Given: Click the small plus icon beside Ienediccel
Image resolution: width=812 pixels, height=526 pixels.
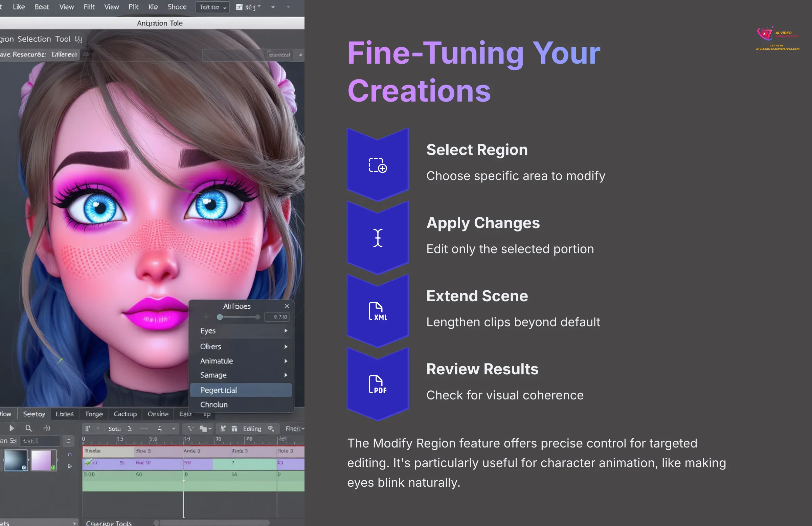Looking at the screenshot, I should coord(300,55).
